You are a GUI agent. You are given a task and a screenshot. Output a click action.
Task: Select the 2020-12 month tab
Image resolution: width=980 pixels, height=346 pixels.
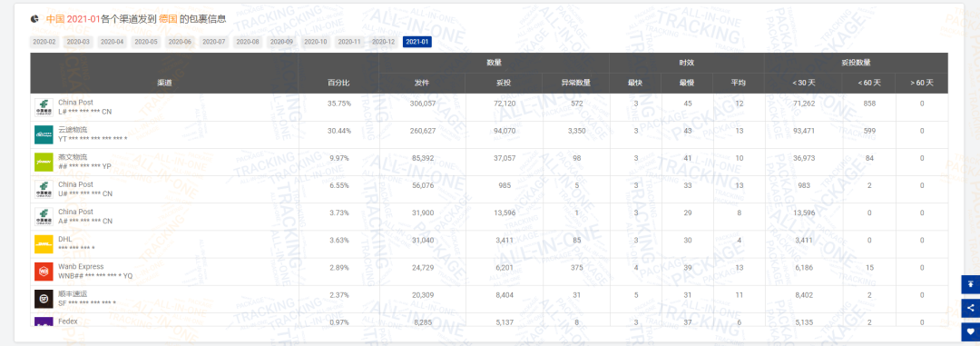(x=383, y=42)
